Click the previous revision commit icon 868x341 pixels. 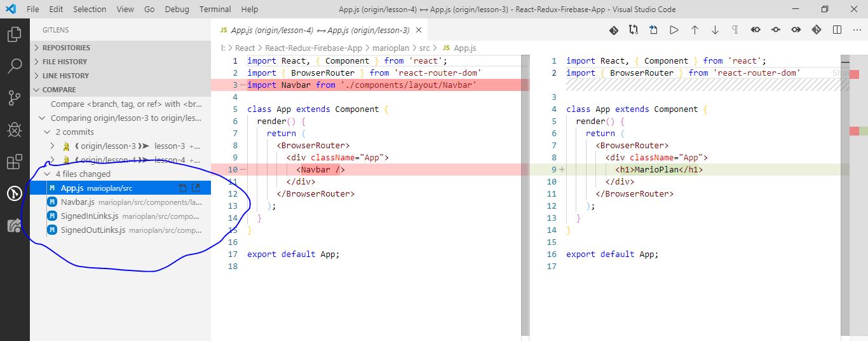[756, 30]
